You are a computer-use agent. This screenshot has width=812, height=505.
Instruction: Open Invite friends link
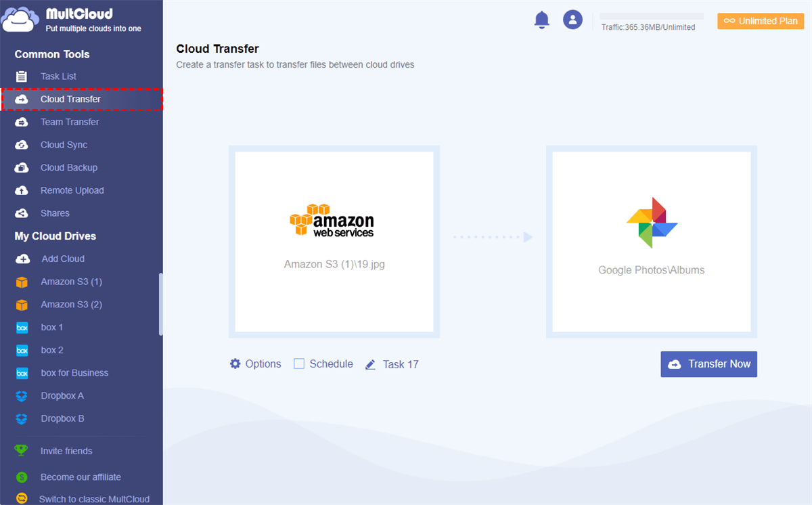pyautogui.click(x=66, y=451)
